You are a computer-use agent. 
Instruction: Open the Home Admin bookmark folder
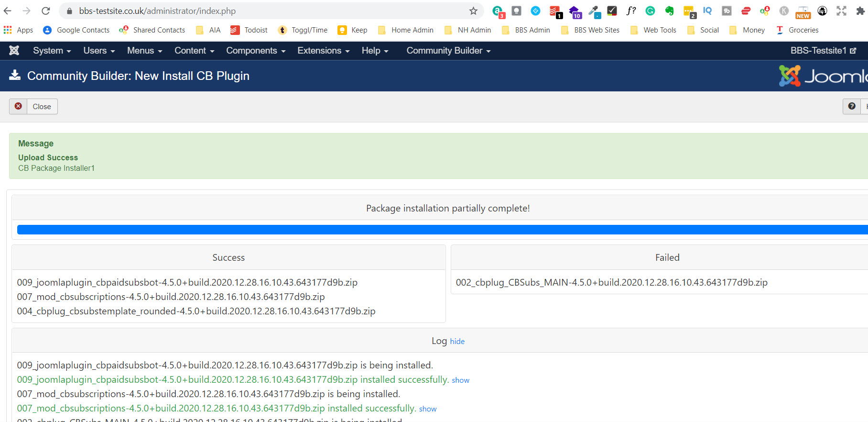[x=405, y=30]
